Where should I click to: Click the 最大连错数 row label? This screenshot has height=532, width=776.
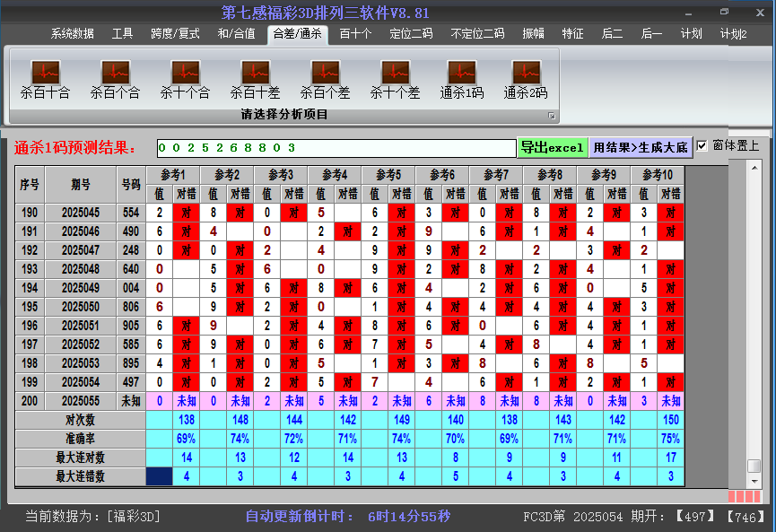click(80, 476)
